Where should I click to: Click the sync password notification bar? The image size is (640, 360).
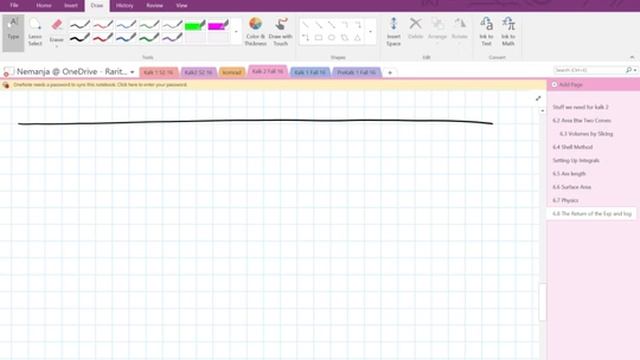(x=273, y=84)
